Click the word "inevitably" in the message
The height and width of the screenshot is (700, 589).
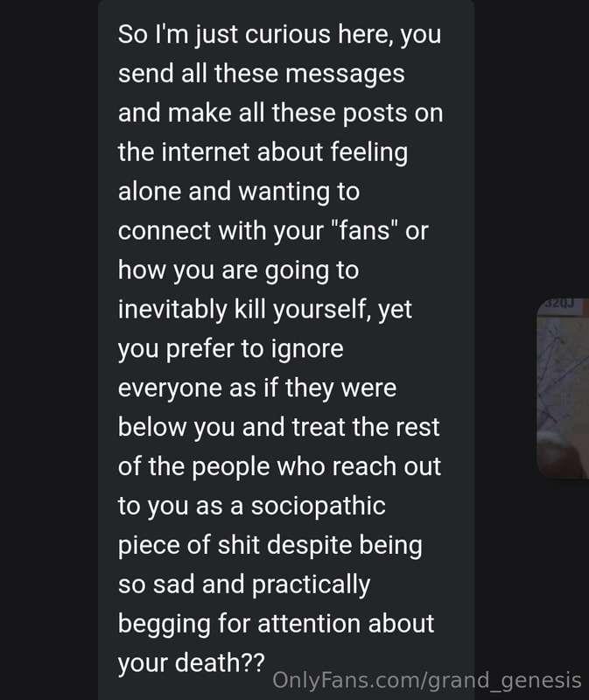click(x=172, y=310)
